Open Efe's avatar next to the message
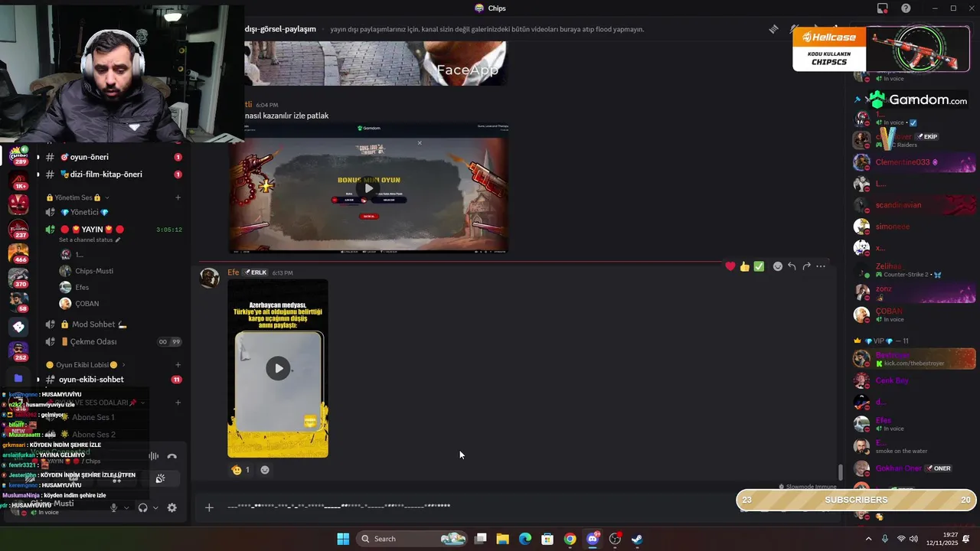 tap(210, 278)
